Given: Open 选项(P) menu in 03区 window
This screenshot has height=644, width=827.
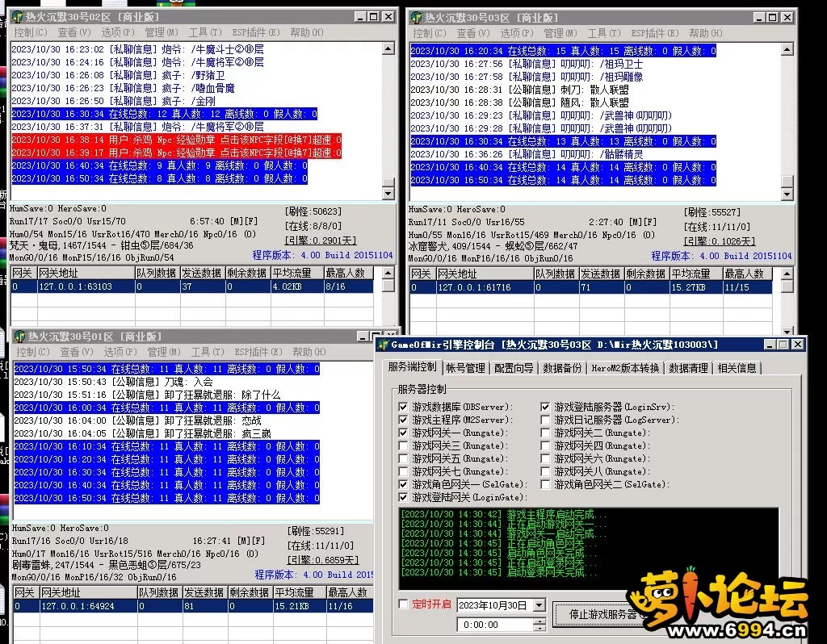Looking at the screenshot, I should 517,33.
